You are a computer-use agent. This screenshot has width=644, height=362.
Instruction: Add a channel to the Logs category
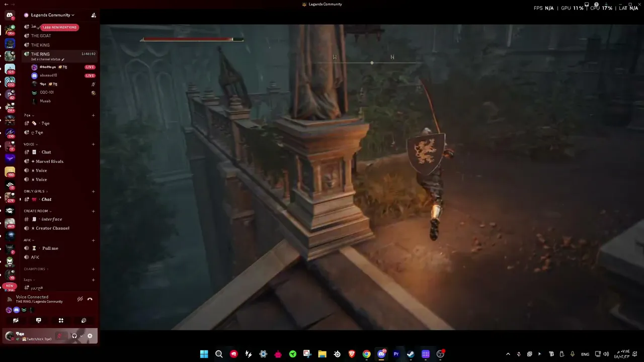[94, 280]
